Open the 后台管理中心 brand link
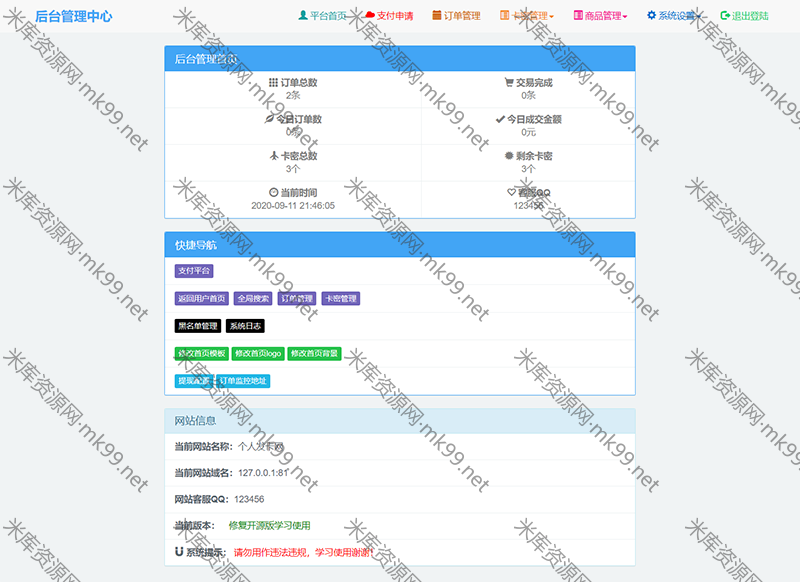This screenshot has width=800, height=582. point(73,16)
